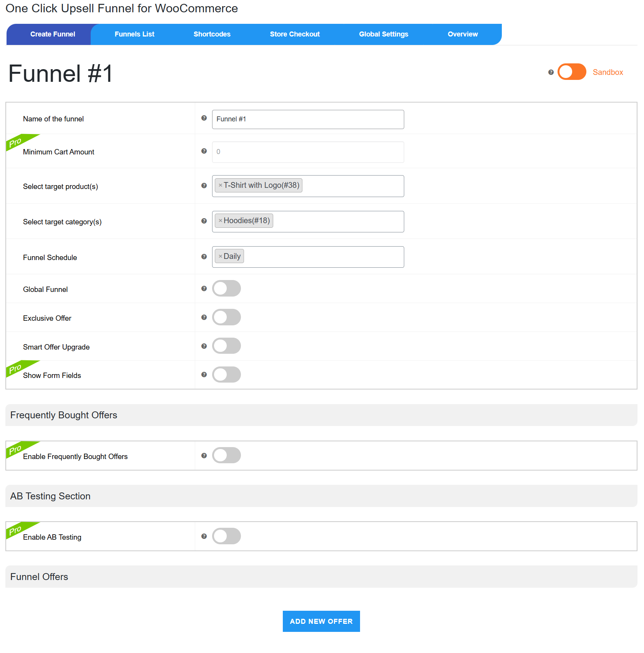Remove Hoodies category tag
Screen dimensions: 644x653
click(x=221, y=221)
